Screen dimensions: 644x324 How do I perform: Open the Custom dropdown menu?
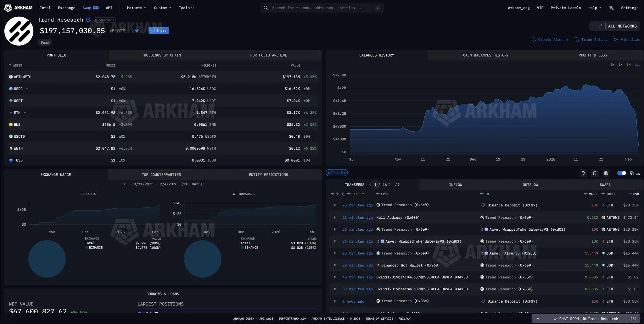(x=162, y=8)
